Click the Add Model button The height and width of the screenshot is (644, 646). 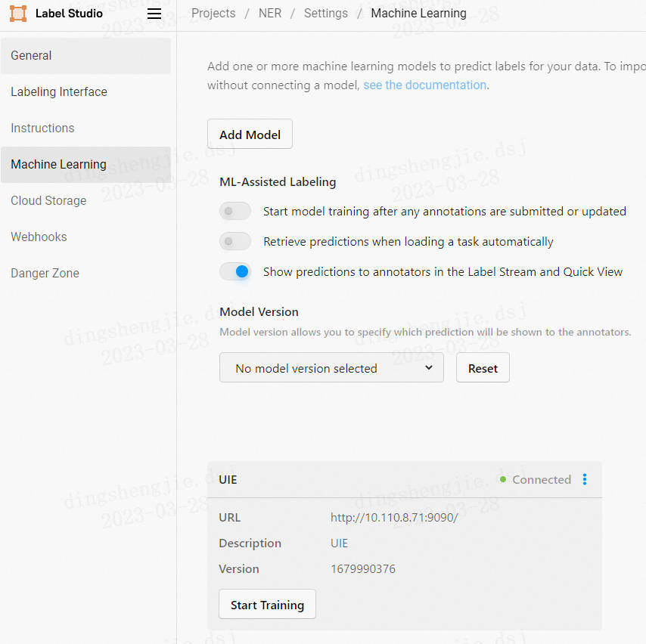250,135
